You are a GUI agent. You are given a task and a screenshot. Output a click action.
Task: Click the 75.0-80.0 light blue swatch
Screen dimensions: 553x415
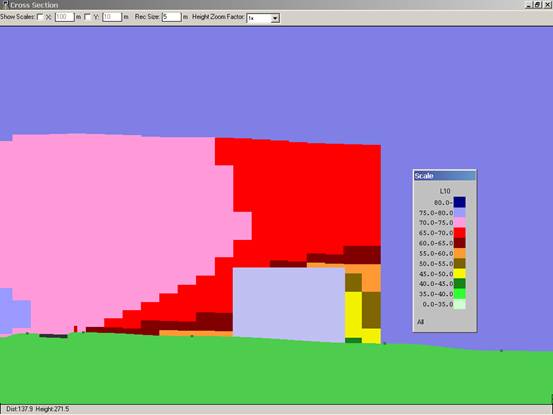(x=459, y=213)
